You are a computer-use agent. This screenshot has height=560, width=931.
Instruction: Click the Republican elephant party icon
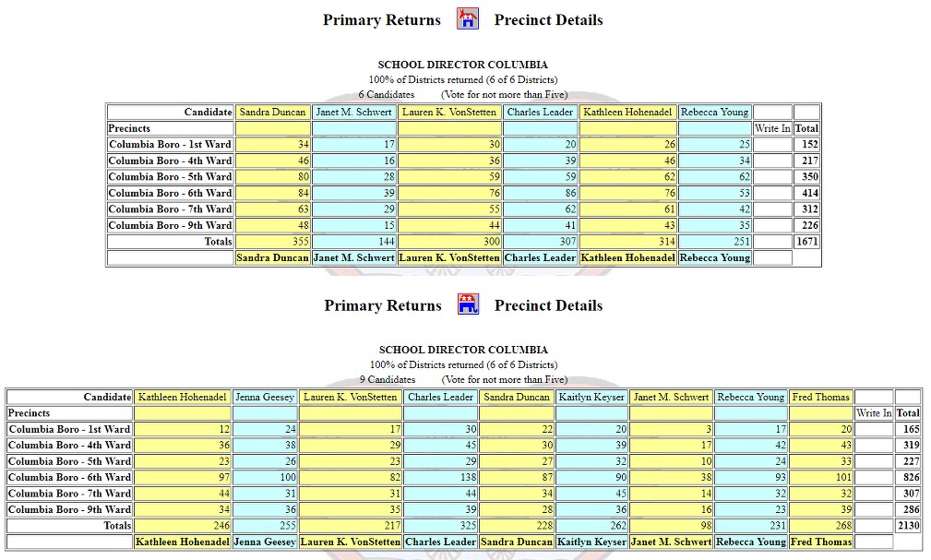[x=468, y=304]
